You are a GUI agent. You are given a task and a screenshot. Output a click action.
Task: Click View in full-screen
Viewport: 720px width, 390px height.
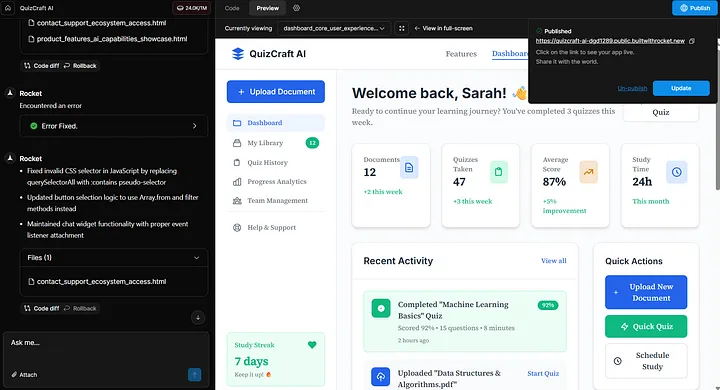click(x=443, y=28)
